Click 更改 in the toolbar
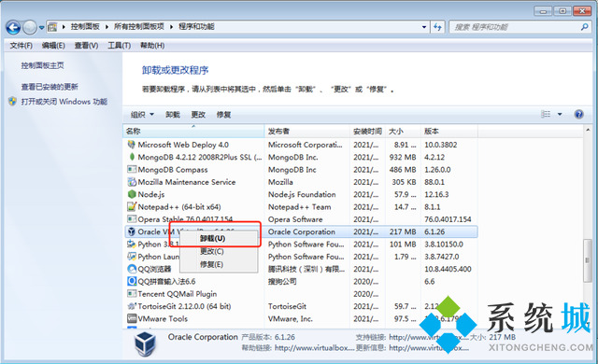Viewport: 598px width, 364px height. point(198,115)
